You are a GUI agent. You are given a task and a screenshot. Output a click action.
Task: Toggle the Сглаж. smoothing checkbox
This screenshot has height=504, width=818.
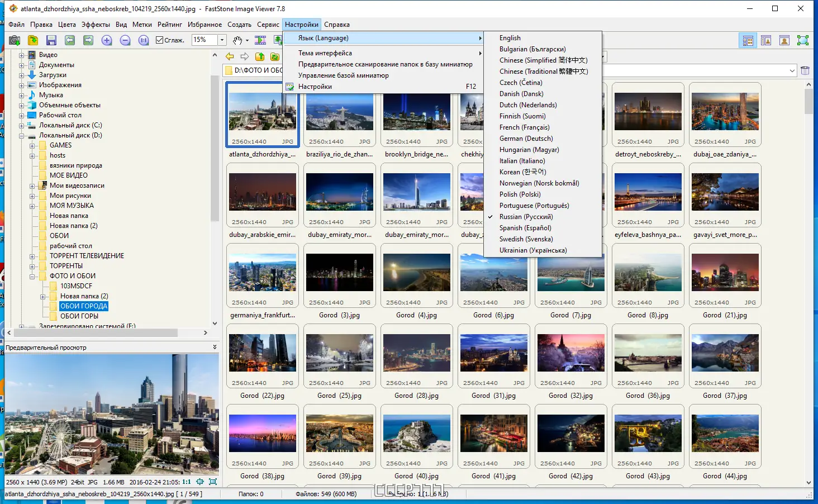click(160, 40)
